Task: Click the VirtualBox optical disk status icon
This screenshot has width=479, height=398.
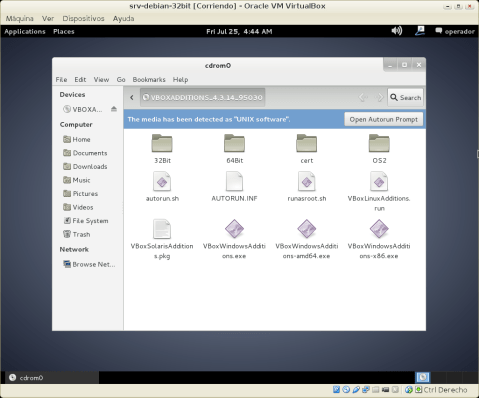Action: click(x=346, y=389)
